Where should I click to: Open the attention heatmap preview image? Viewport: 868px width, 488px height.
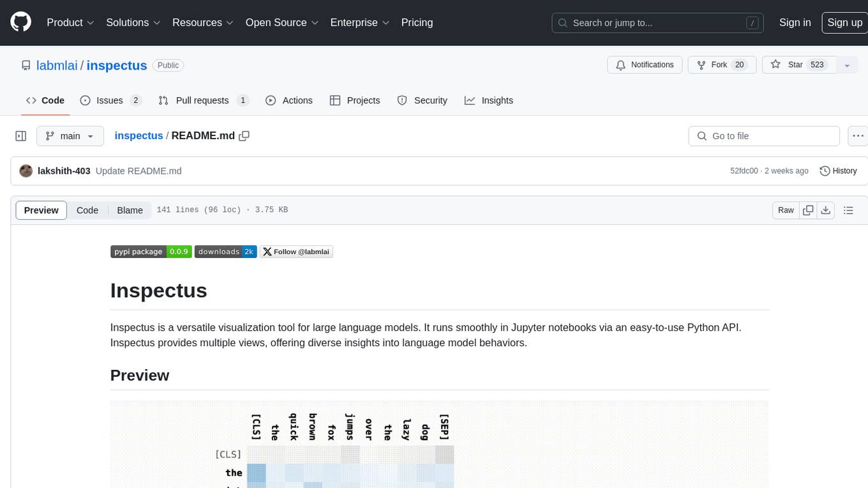tap(439, 445)
